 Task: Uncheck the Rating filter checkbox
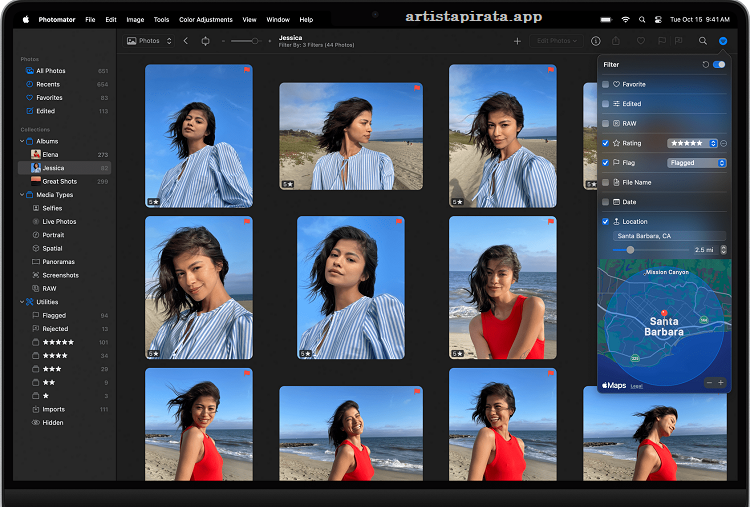(606, 143)
